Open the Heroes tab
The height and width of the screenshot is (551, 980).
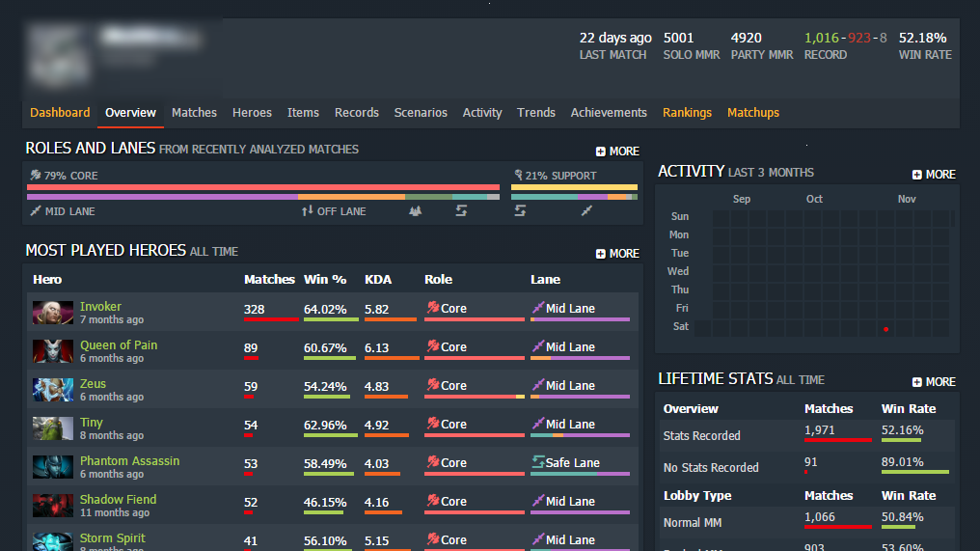252,113
